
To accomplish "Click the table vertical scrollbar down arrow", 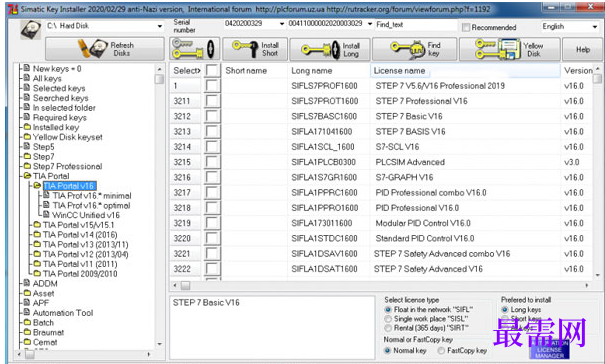I will point(598,276).
